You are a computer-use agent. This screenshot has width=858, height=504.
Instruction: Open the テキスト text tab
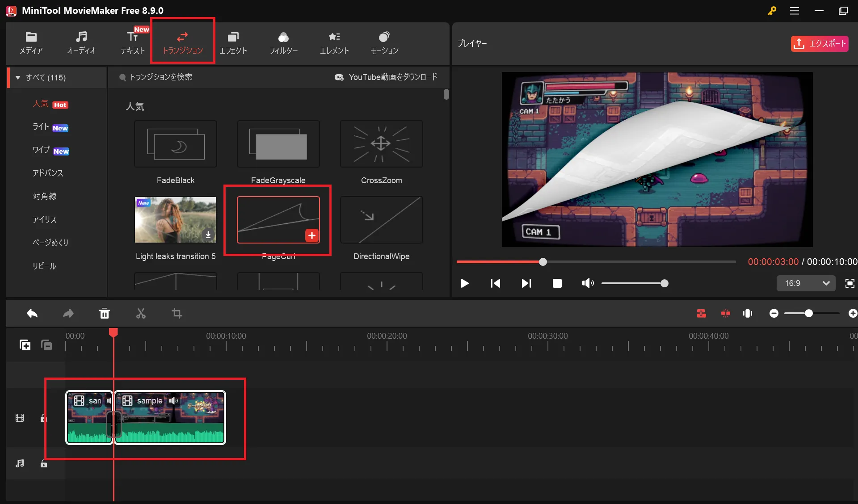133,43
